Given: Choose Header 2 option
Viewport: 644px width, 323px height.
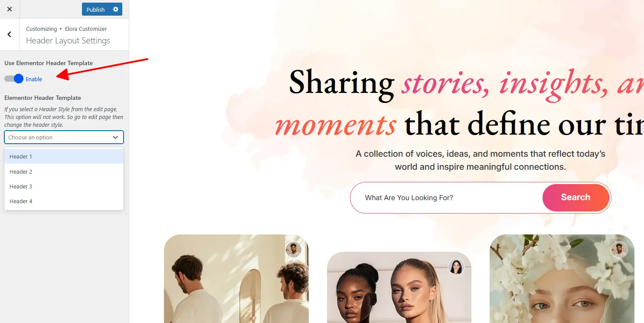Looking at the screenshot, I should [x=64, y=171].
